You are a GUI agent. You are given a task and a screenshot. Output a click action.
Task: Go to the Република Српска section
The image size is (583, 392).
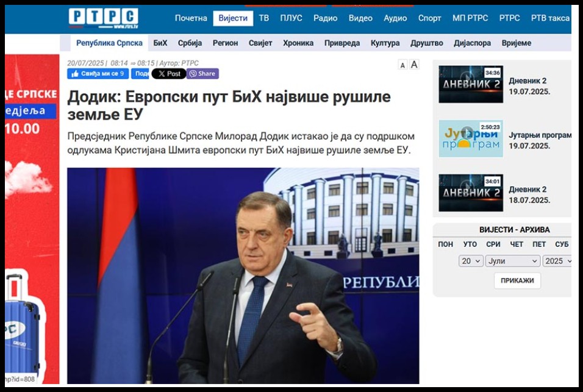coord(109,43)
